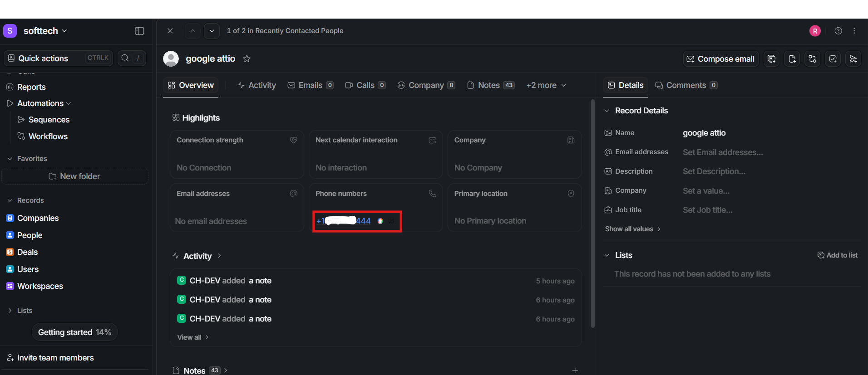This screenshot has height=375, width=868.
Task: Click the enroll in sequence icon
Action: click(853, 59)
